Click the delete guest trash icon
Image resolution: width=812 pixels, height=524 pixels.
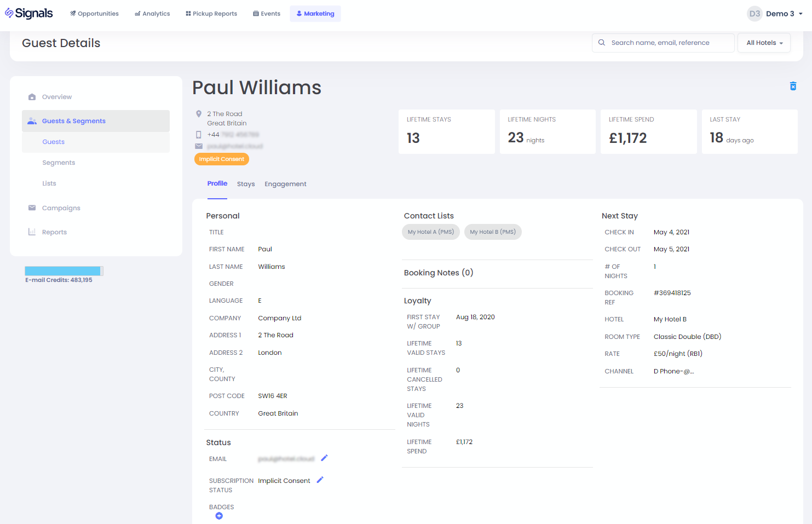pyautogui.click(x=793, y=86)
